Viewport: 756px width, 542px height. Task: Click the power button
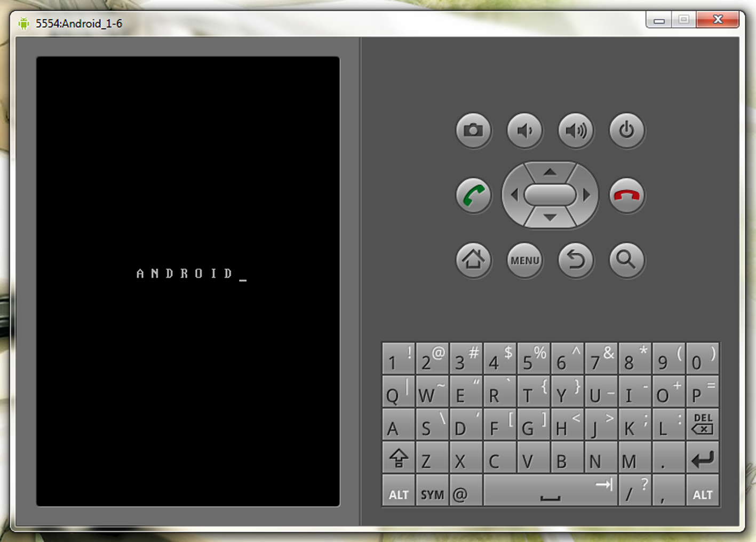point(627,130)
